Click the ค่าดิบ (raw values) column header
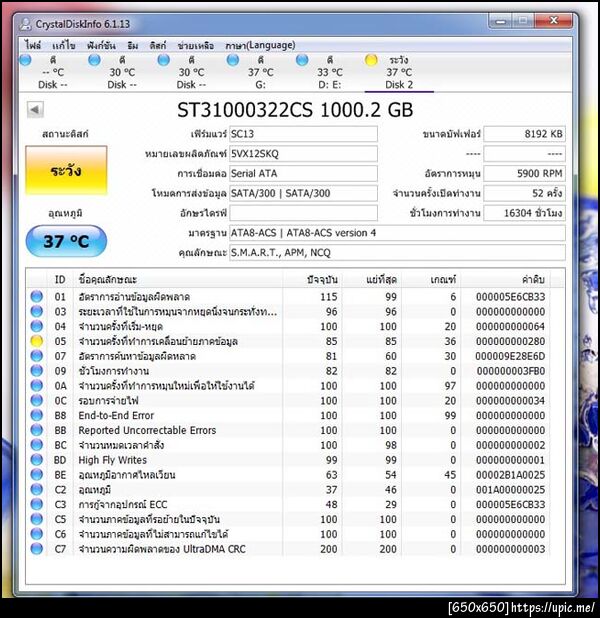 pyautogui.click(x=505, y=279)
